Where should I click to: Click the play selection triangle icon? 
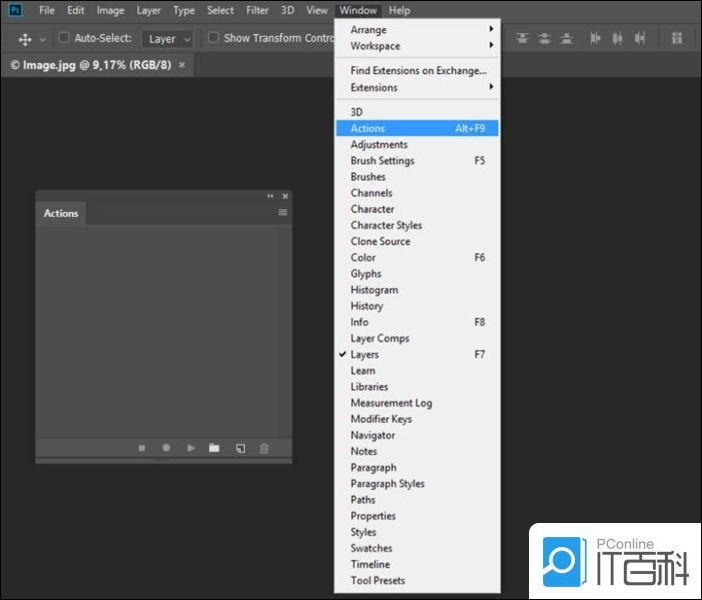pos(190,448)
